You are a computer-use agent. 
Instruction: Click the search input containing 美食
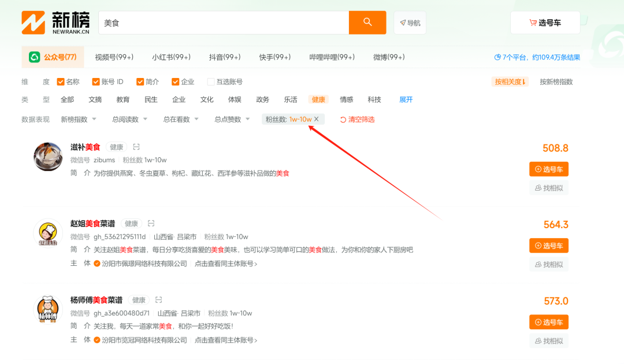[223, 23]
